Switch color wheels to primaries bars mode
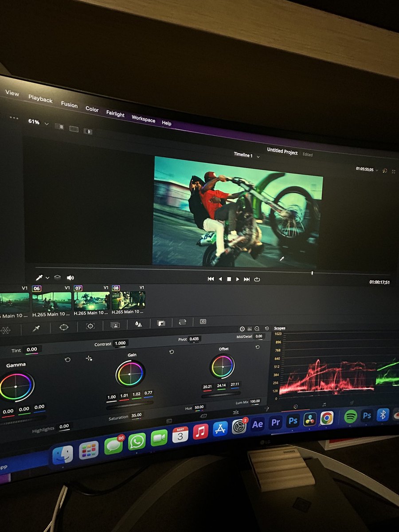The height and width of the screenshot is (532, 399). pos(250,329)
